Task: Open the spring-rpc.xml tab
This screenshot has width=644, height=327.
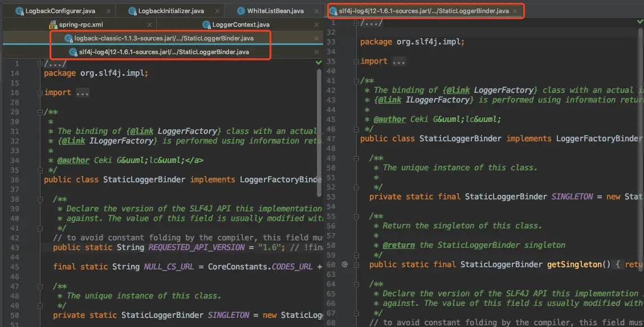Action: click(80, 24)
